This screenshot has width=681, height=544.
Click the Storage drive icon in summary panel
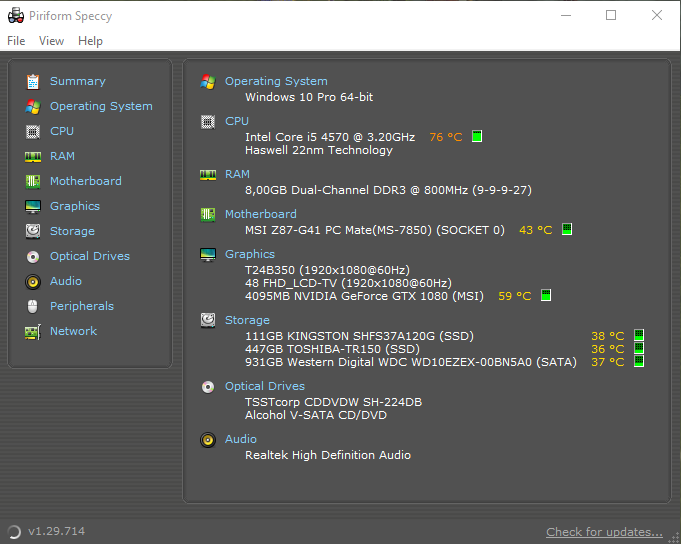coord(208,320)
